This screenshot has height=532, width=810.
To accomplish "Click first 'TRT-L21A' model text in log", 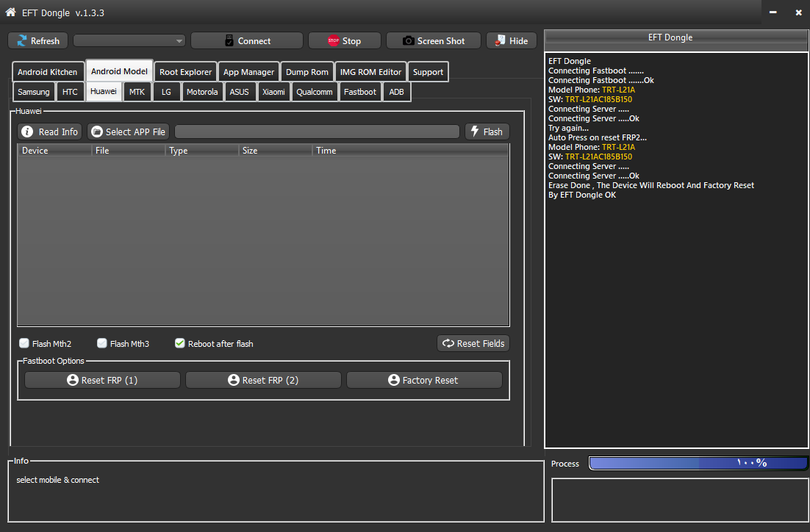I will pos(618,90).
